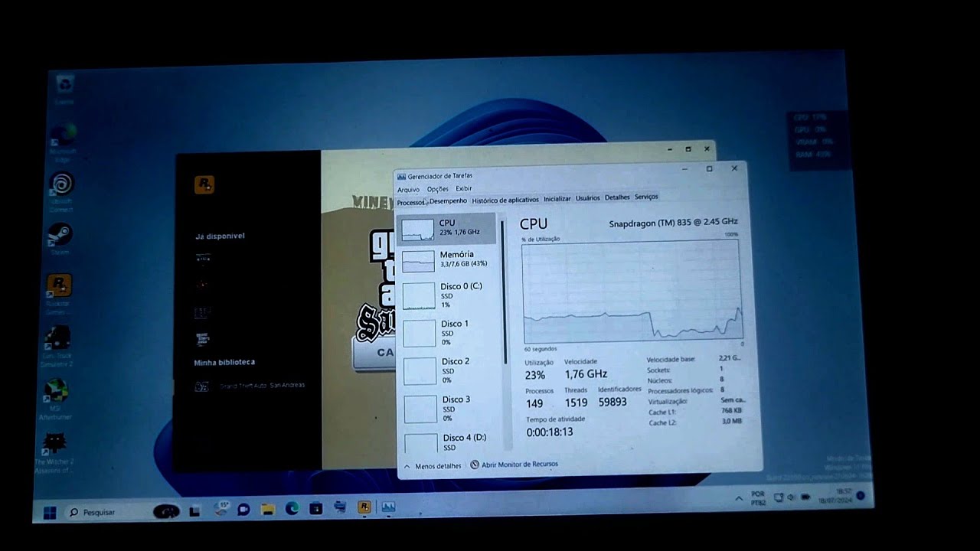Switch to the Detalhes tab
980x551 pixels.
point(617,197)
